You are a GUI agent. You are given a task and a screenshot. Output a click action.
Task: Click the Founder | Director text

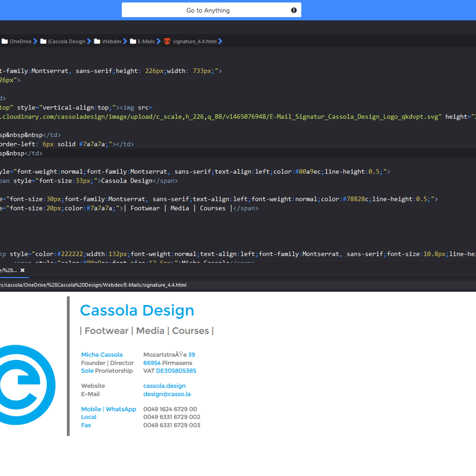click(x=107, y=363)
